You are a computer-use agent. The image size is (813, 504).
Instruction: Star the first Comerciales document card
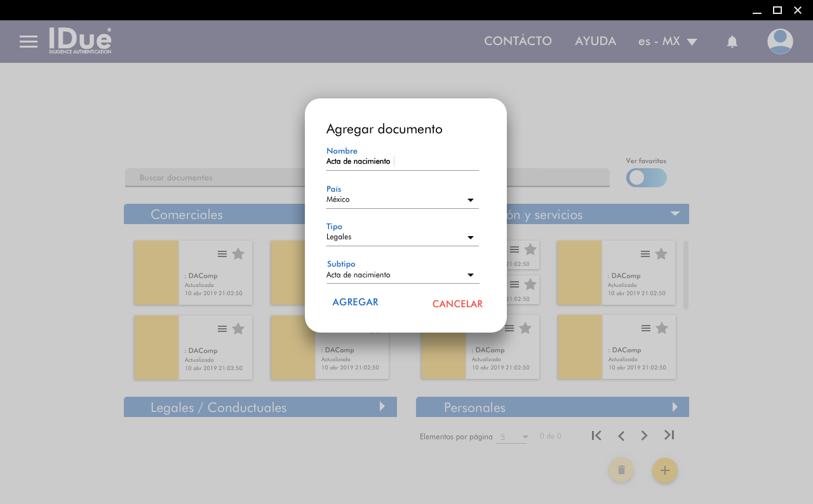238,254
